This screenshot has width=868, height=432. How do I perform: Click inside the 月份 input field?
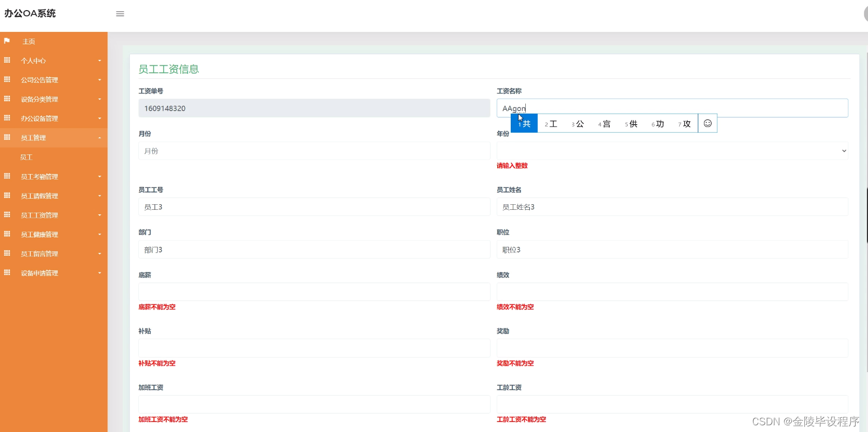pos(314,151)
